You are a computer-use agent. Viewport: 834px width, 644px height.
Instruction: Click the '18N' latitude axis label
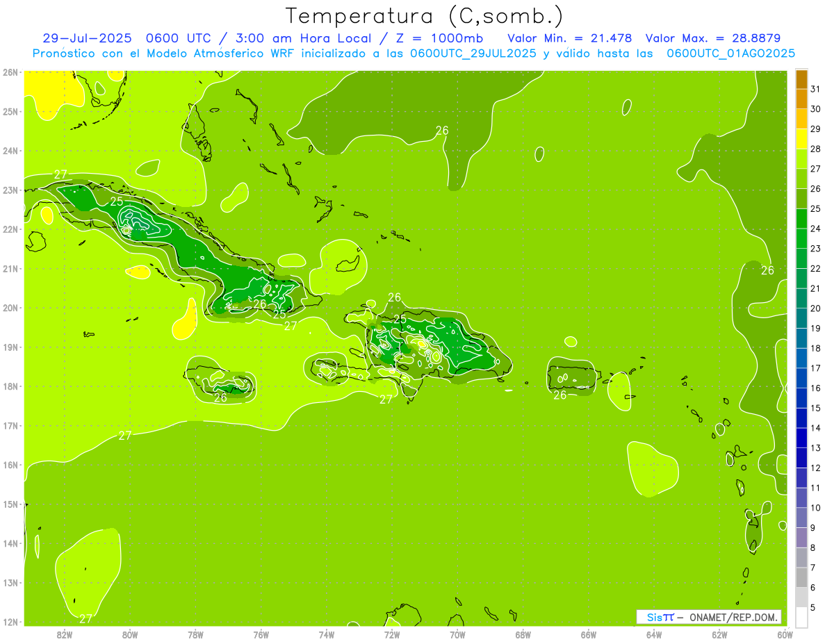pyautogui.click(x=10, y=386)
